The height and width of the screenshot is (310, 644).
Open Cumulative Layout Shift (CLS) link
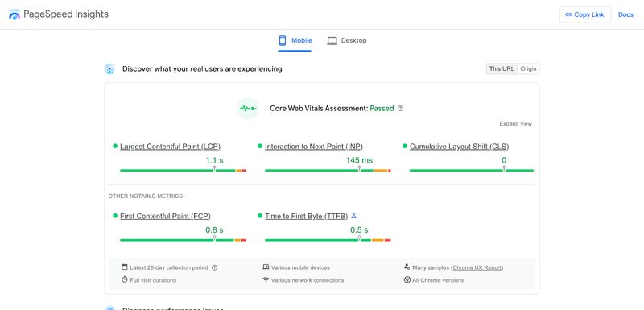459,147
